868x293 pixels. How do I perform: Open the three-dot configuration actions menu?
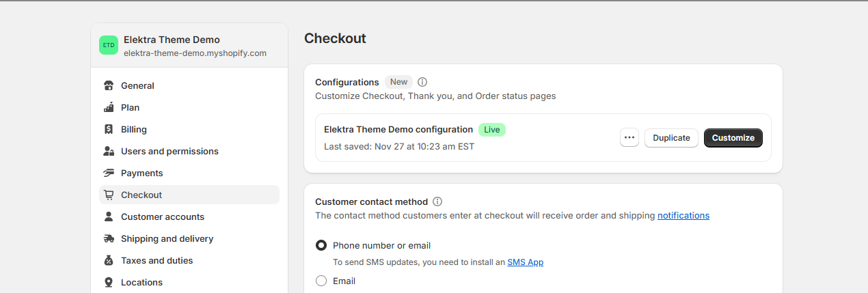629,137
